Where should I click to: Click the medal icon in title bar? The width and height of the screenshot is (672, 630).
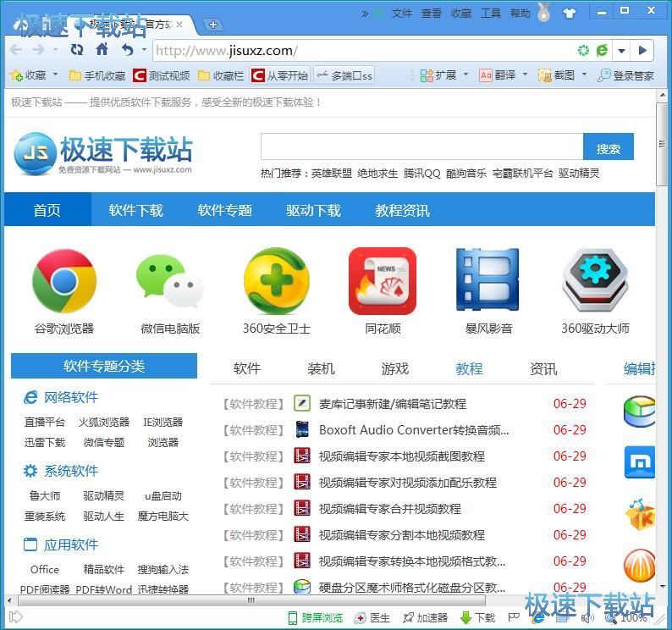[544, 12]
